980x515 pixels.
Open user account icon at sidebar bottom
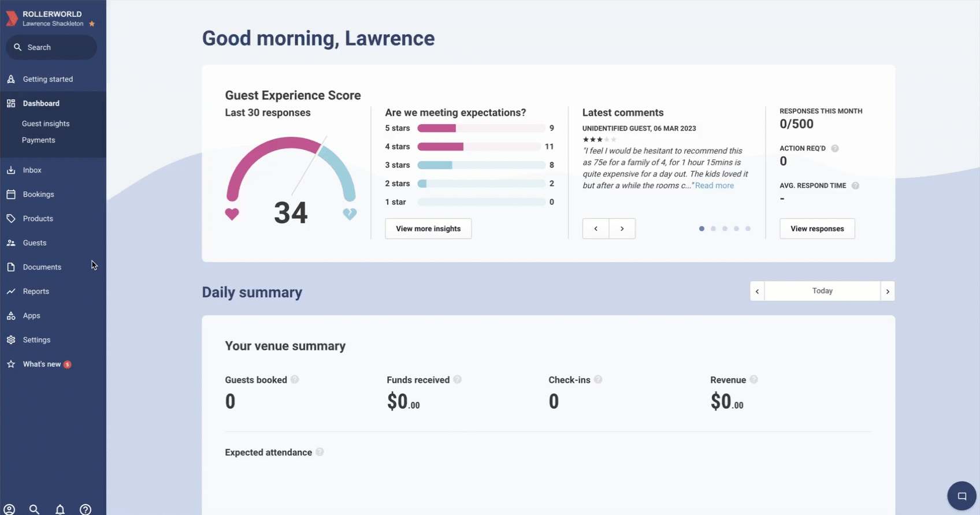tap(9, 509)
